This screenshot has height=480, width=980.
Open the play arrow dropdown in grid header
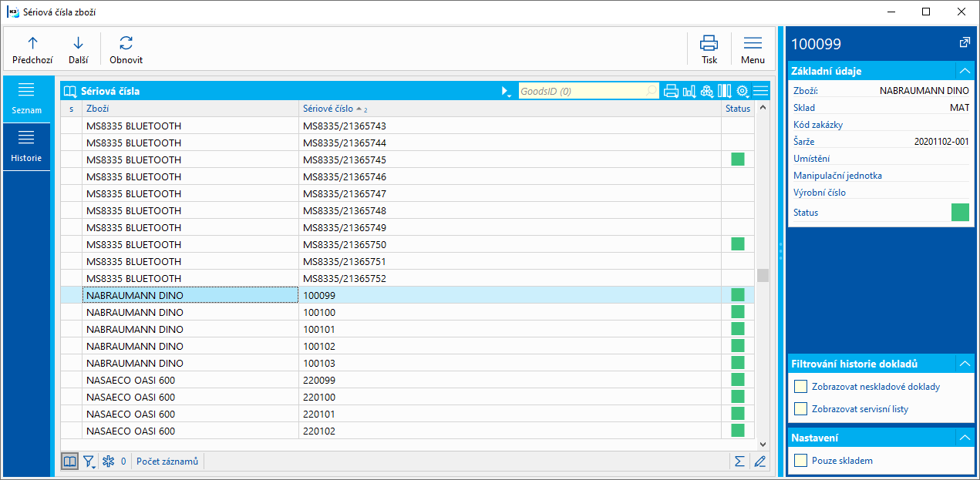pos(507,91)
